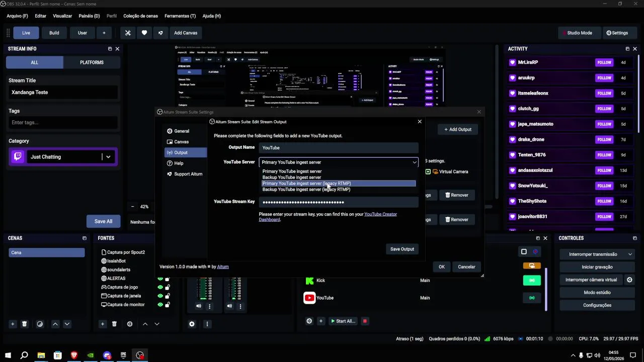
Task: Move scene up with arrow in Cenas
Action: pyautogui.click(x=55, y=324)
